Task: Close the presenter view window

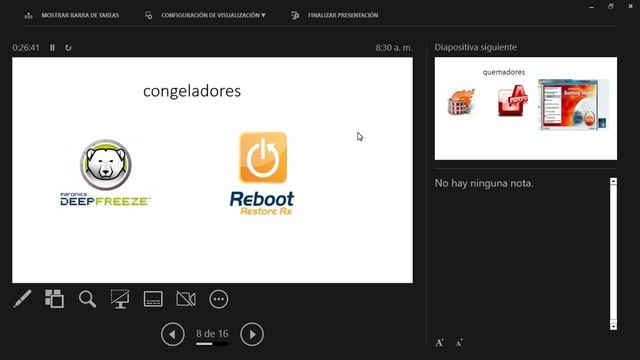Action: [630, 6]
